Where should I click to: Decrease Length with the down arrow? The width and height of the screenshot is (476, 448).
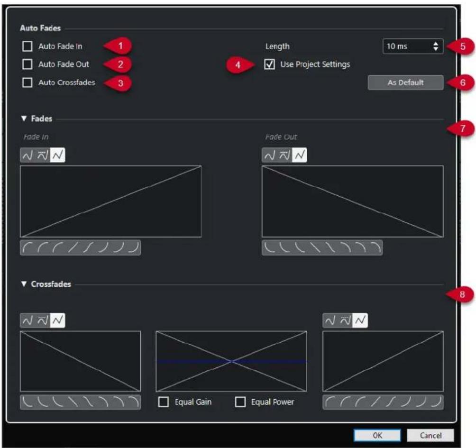pos(436,49)
